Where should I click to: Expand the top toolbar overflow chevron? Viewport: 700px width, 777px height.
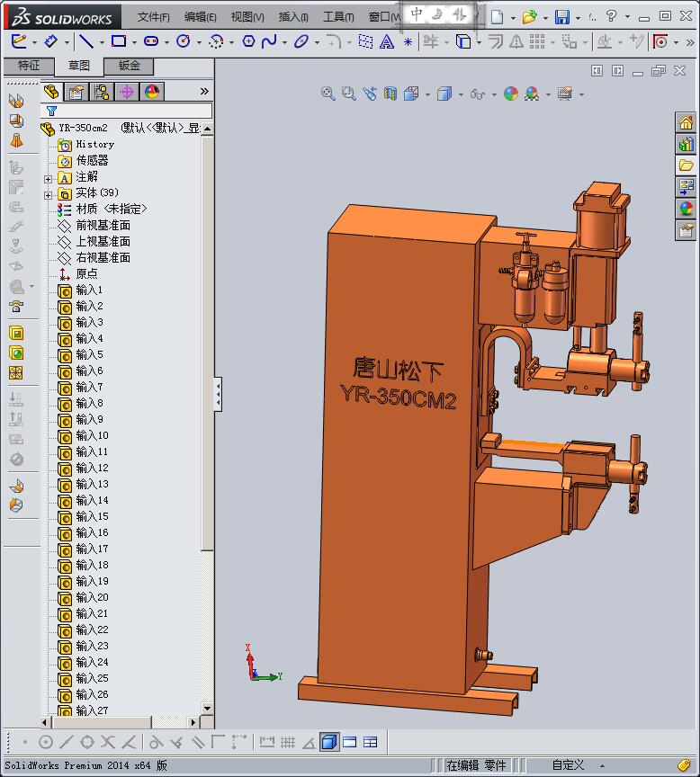[689, 42]
